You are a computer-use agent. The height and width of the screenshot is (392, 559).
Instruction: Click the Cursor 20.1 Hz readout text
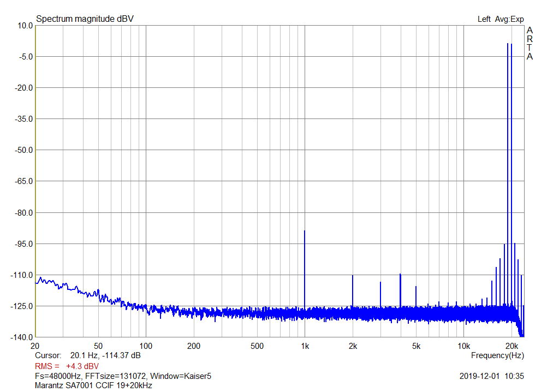pyautogui.click(x=88, y=355)
